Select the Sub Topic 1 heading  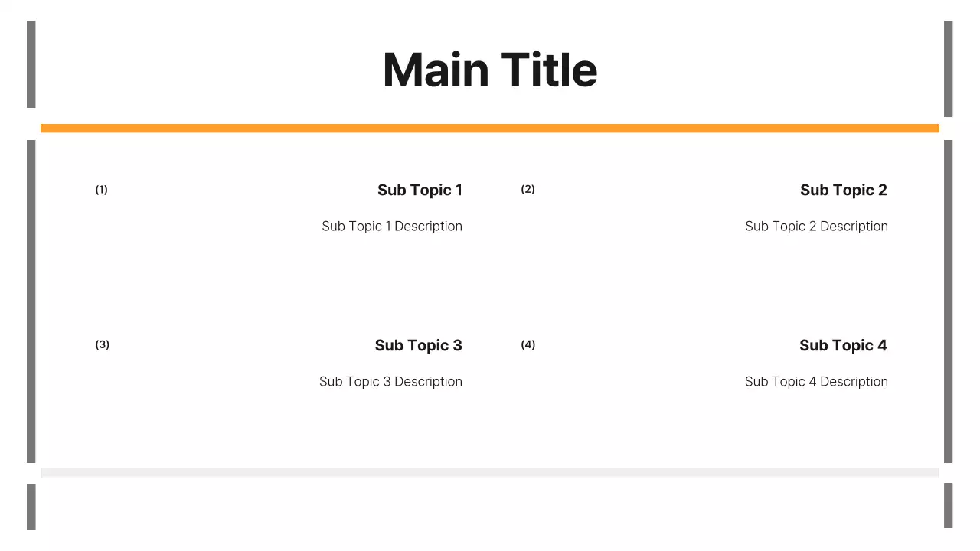click(x=420, y=190)
